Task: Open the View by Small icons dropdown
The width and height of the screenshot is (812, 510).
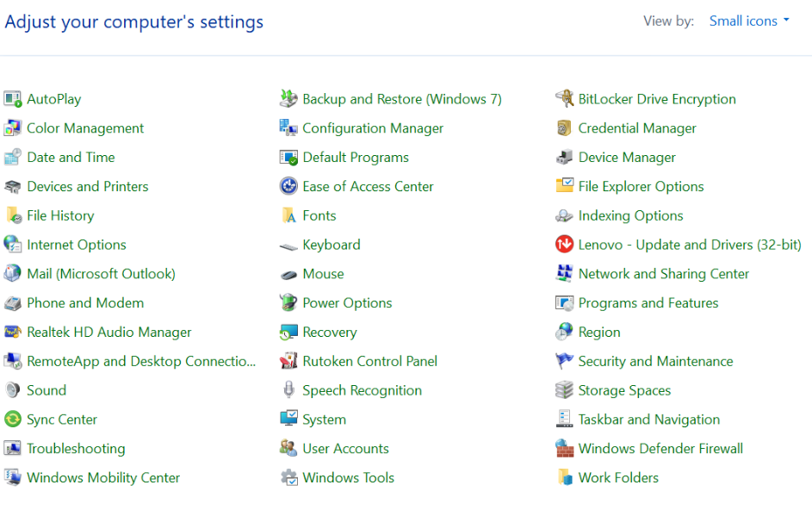Action: [x=748, y=21]
